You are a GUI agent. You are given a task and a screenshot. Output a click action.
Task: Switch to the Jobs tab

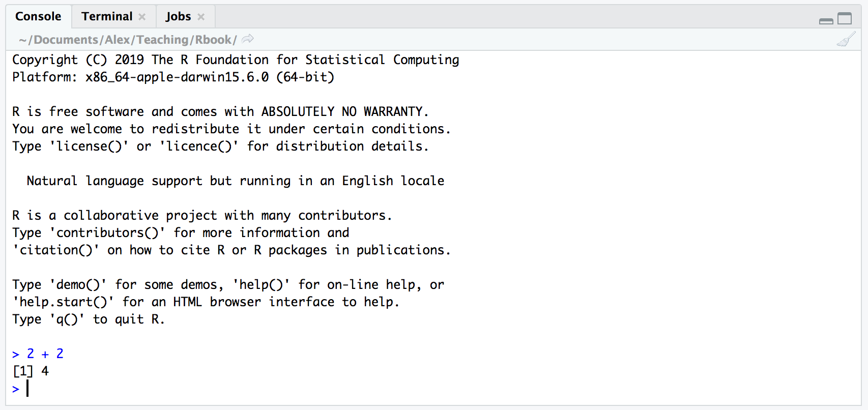(178, 16)
